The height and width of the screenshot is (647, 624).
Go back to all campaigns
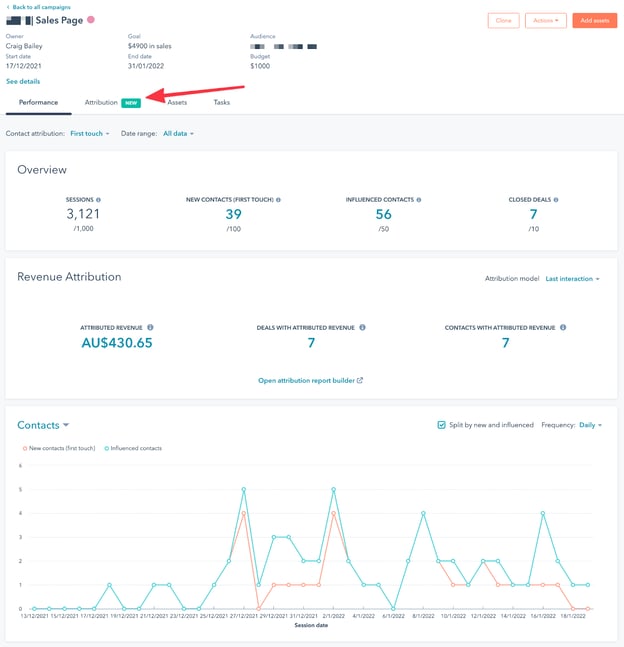(x=39, y=6)
